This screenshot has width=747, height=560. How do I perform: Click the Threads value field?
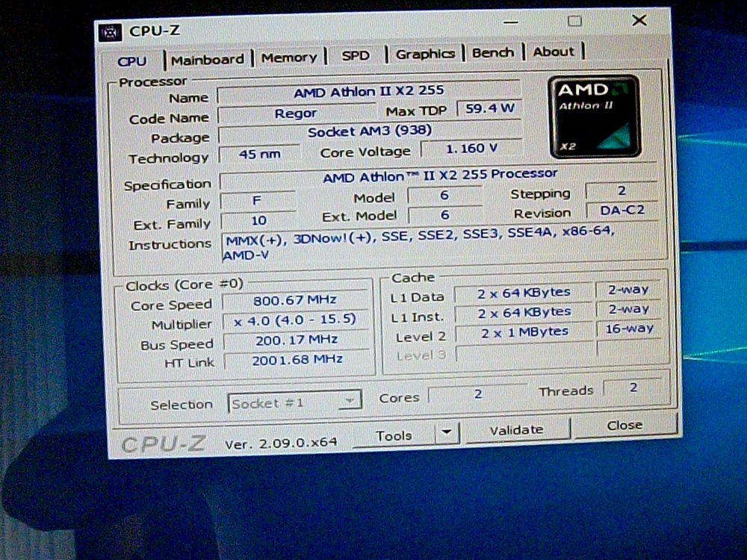633,388
